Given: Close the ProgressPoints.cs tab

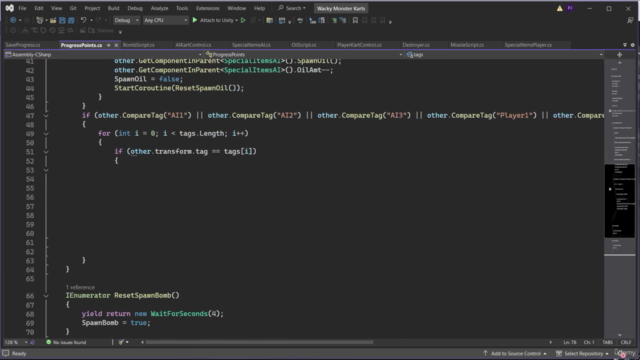Looking at the screenshot, I should (116, 45).
